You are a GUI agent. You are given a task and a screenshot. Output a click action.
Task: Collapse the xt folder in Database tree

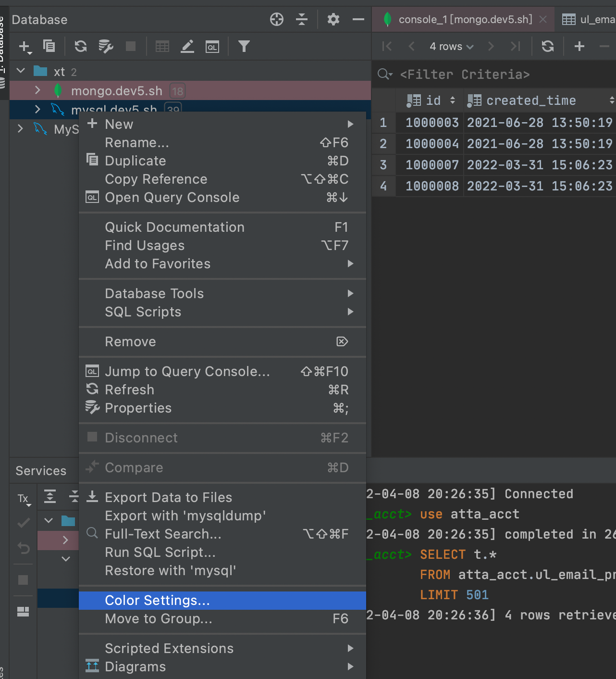tap(20, 71)
